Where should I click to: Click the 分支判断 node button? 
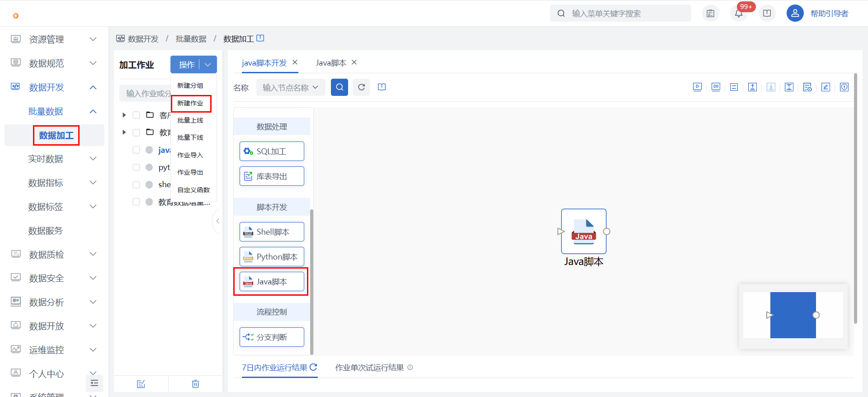(272, 337)
